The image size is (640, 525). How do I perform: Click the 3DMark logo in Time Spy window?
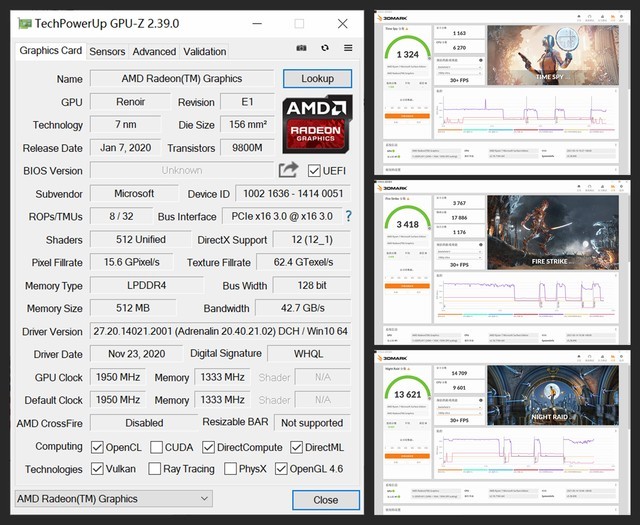392,18
